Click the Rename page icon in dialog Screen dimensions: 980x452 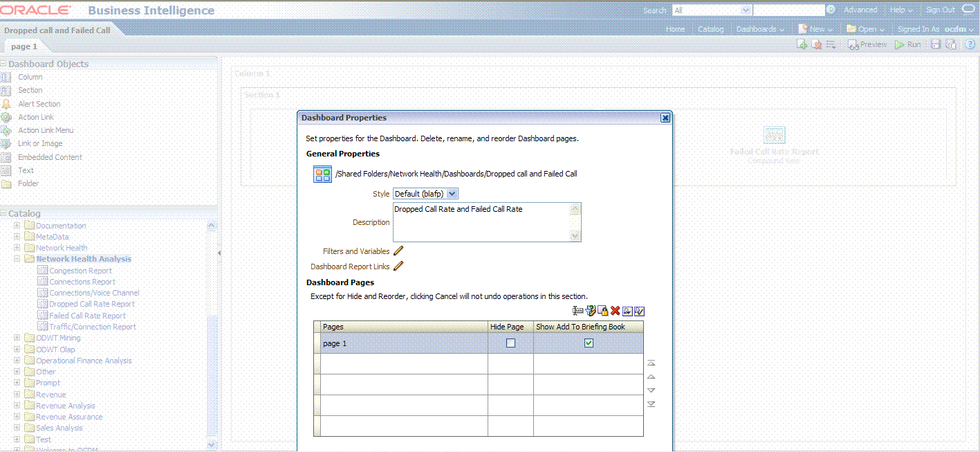pos(579,311)
